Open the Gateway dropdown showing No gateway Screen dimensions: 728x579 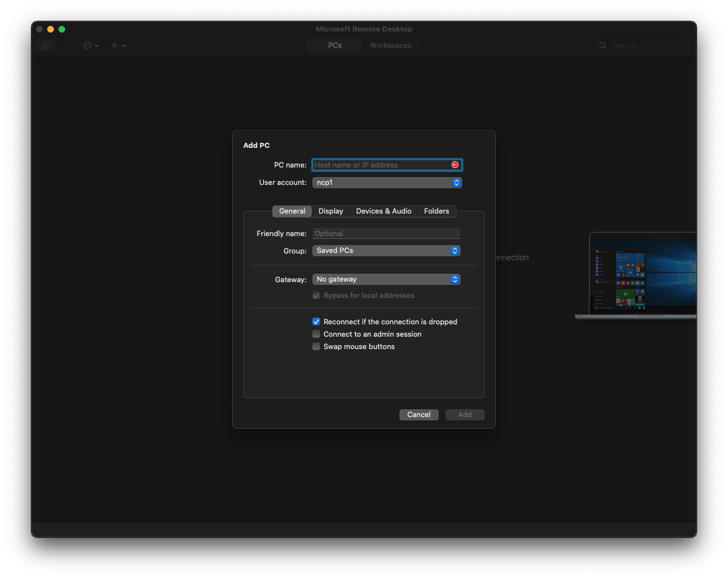[x=386, y=279]
